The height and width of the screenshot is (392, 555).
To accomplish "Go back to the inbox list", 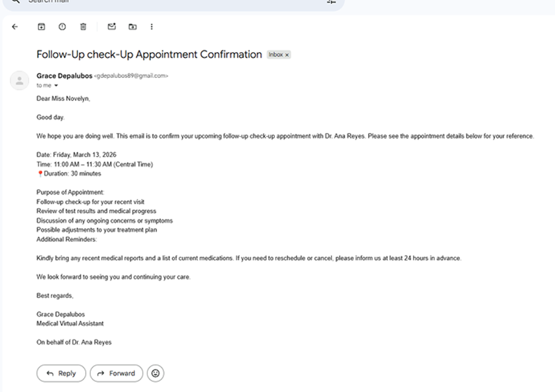I will 15,26.
